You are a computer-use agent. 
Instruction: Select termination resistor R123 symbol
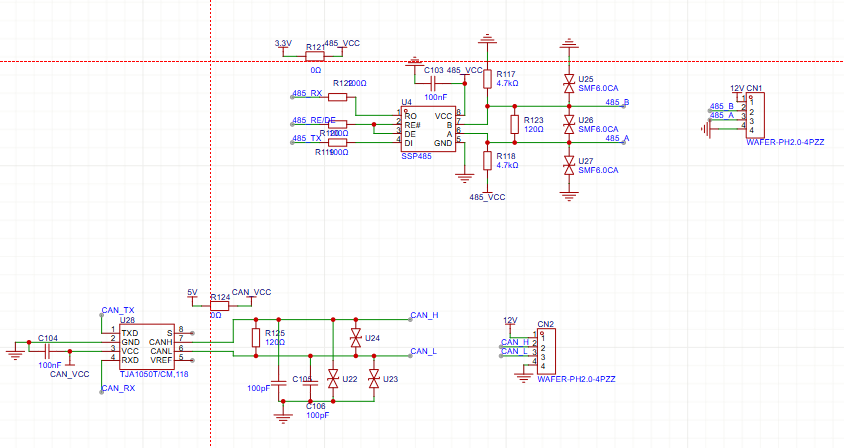tap(515, 124)
